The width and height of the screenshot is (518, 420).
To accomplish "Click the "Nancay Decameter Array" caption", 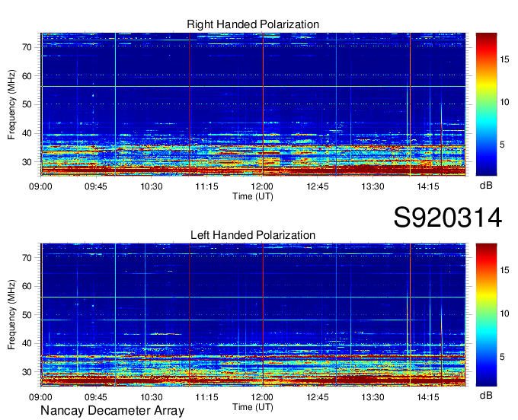I will click(x=112, y=411).
